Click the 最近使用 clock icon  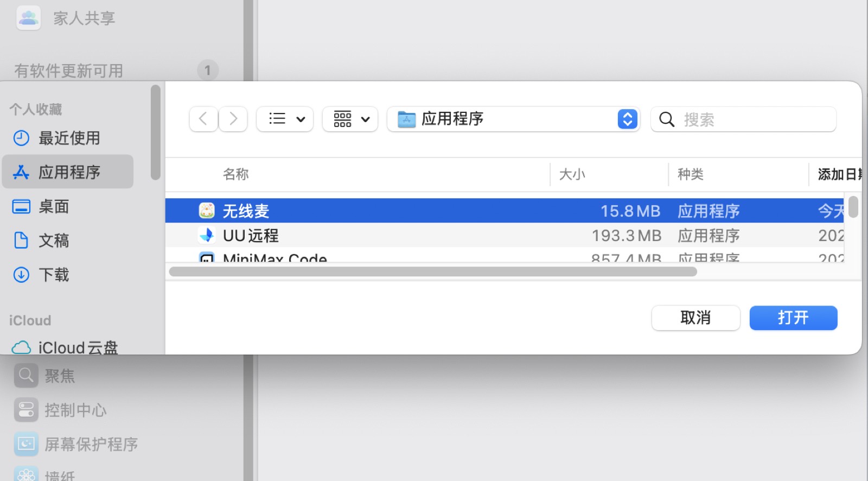(x=21, y=138)
